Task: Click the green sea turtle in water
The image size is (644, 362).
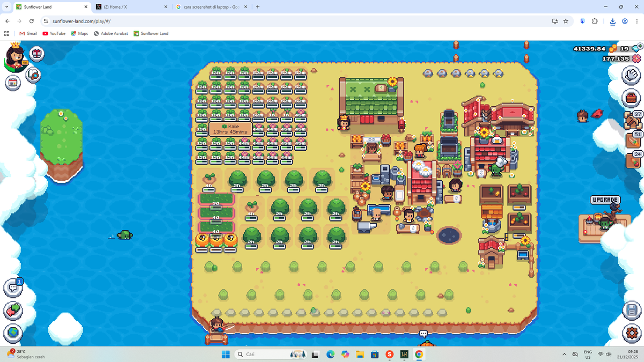Action: (125, 235)
